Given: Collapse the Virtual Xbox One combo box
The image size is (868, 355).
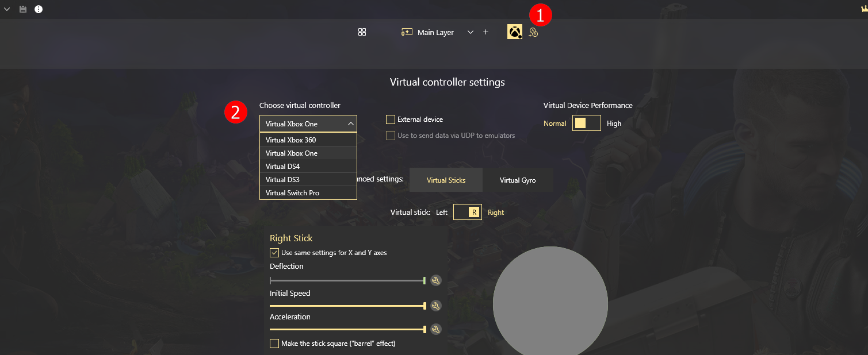Looking at the screenshot, I should click(x=308, y=124).
